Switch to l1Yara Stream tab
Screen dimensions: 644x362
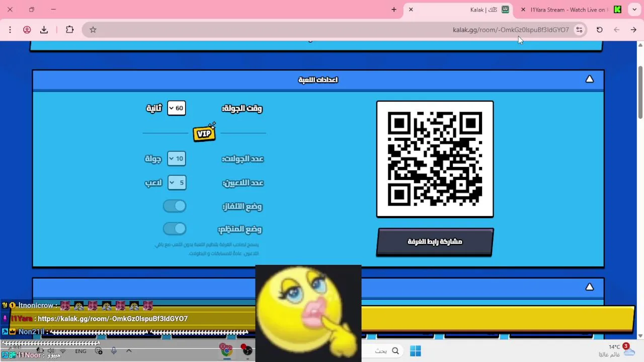[571, 10]
